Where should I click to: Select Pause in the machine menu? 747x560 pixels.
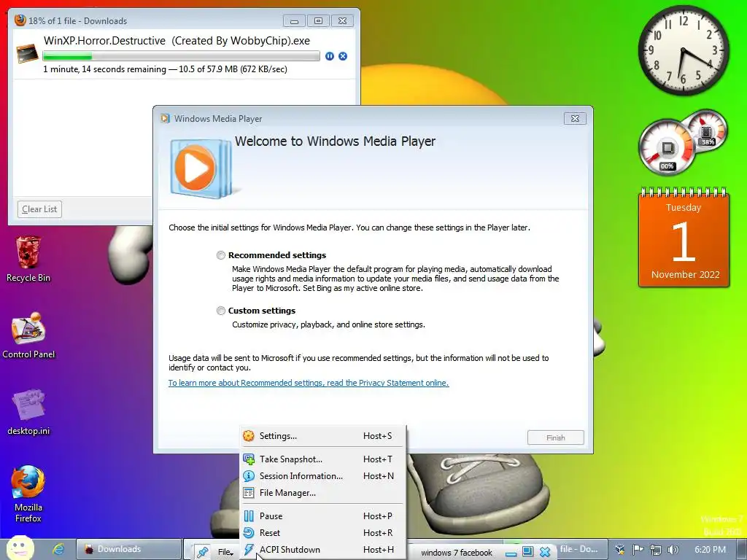323,516
